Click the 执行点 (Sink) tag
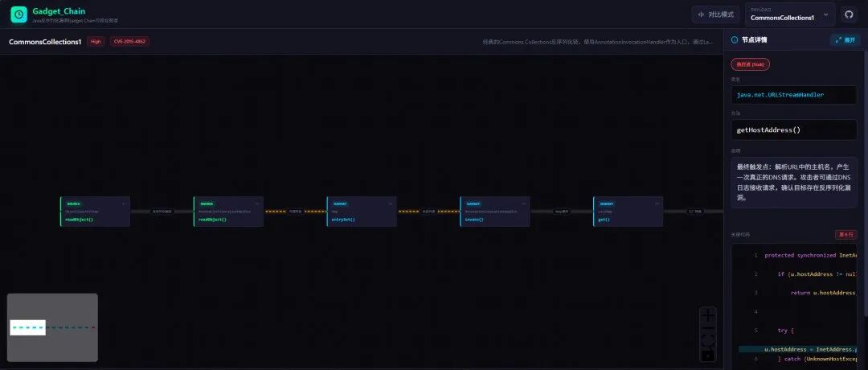Image resolution: width=868 pixels, height=370 pixels. [x=750, y=64]
